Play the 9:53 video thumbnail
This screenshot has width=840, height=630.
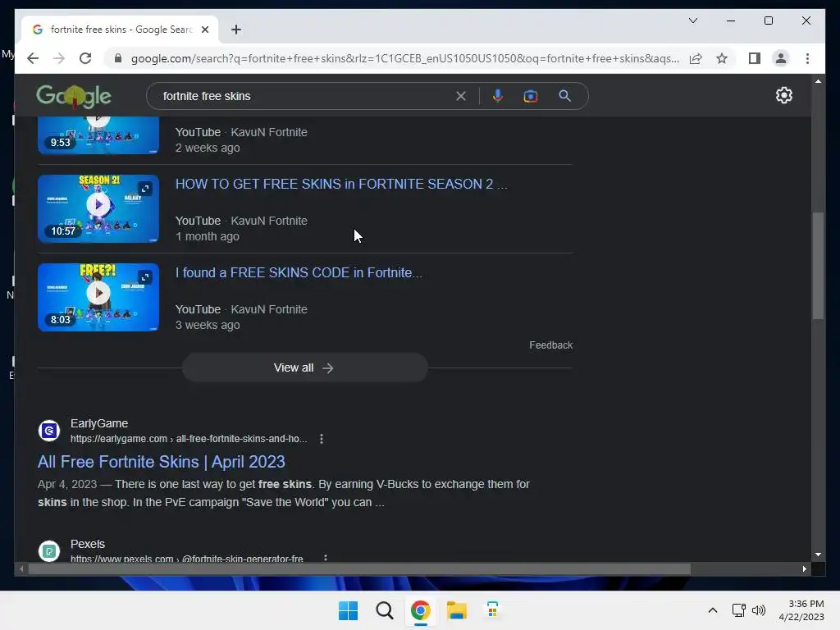(x=98, y=135)
